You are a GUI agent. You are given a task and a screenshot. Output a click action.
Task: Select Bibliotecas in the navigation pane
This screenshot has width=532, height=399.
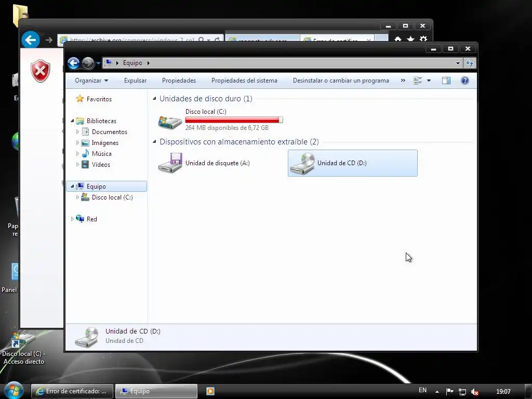pyautogui.click(x=101, y=121)
